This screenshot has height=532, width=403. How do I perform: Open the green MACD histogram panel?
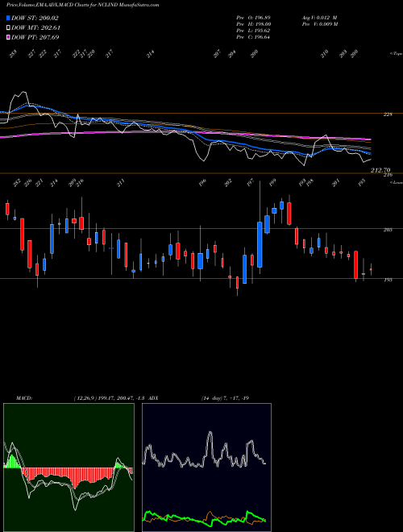pyautogui.click(x=69, y=468)
